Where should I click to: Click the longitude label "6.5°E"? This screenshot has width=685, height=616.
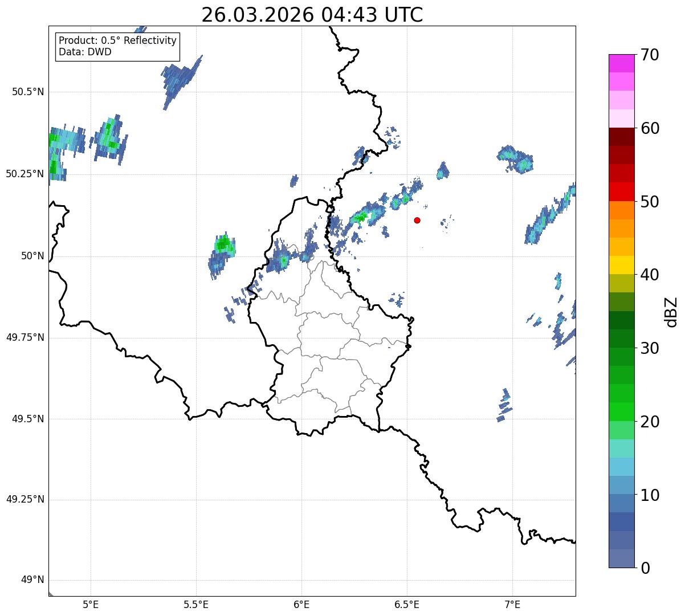[407, 604]
